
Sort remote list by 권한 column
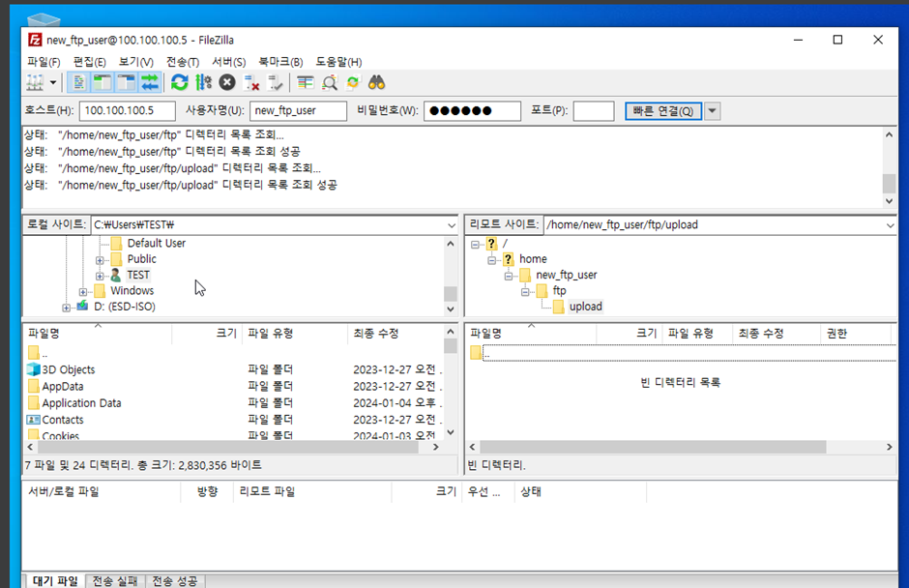(856, 334)
